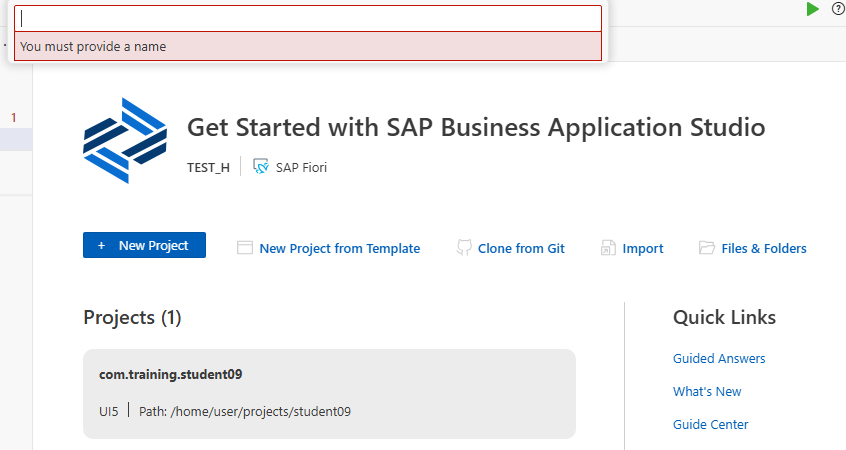The width and height of the screenshot is (846, 450).
Task: Select Clone from Git link
Action: [x=521, y=248]
